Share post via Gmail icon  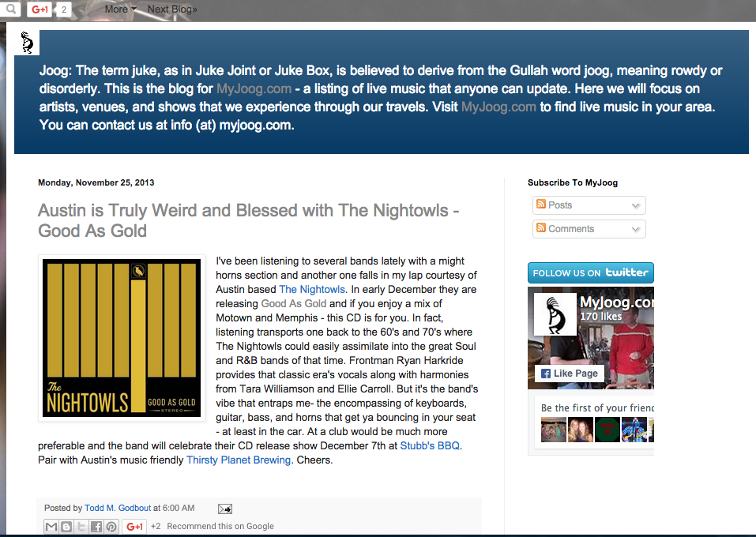[x=51, y=527]
